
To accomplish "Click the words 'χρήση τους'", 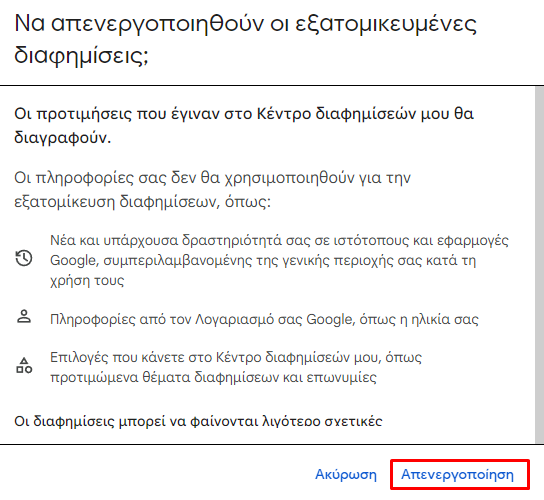I will [x=87, y=280].
